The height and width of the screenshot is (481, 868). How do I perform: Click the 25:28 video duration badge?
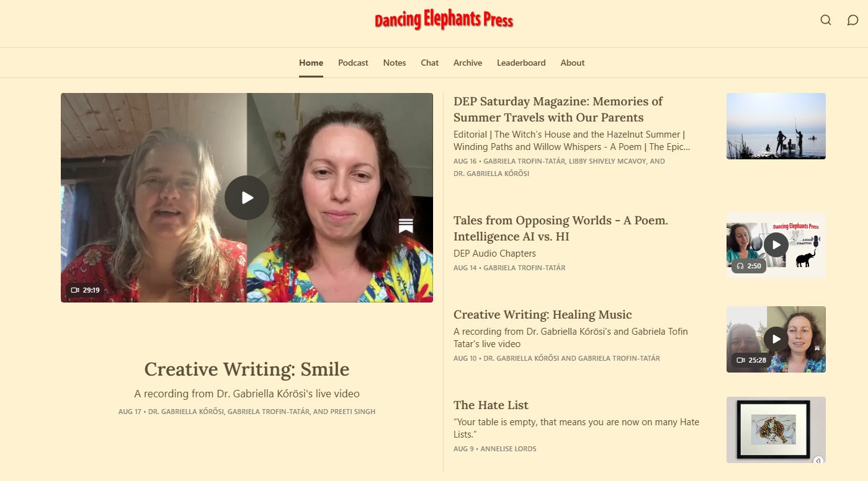[x=751, y=360]
